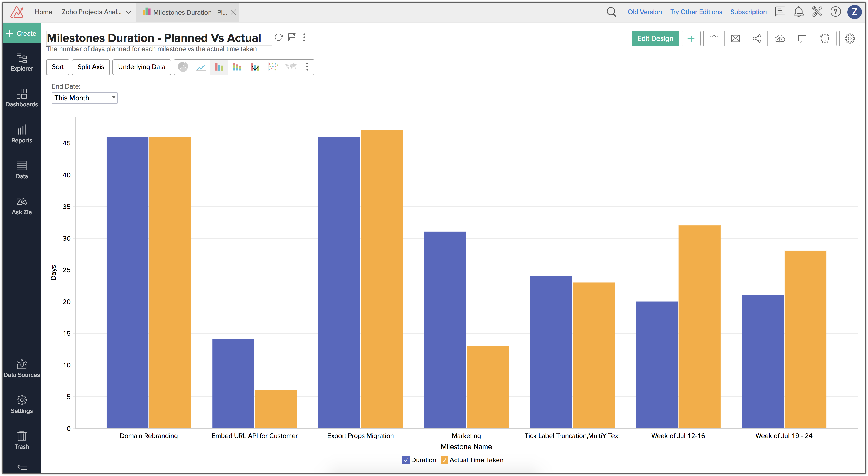Select the stacked bar chart icon
The height and width of the screenshot is (476, 868).
pos(237,67)
